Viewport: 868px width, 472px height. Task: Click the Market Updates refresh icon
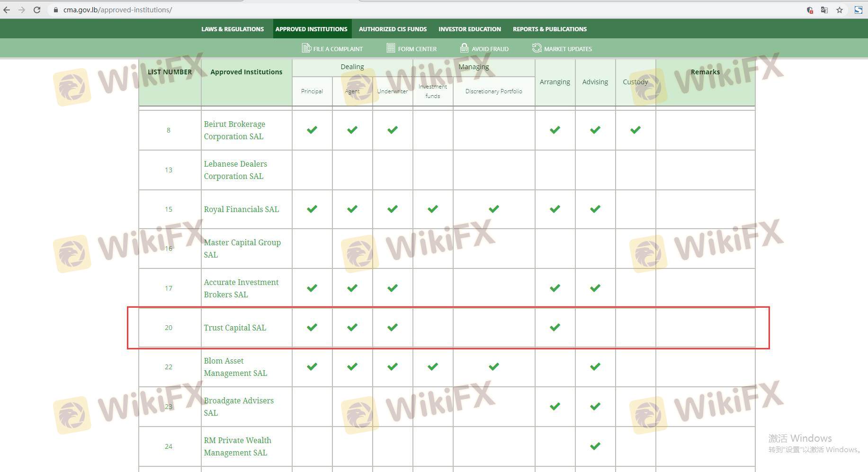pyautogui.click(x=537, y=48)
